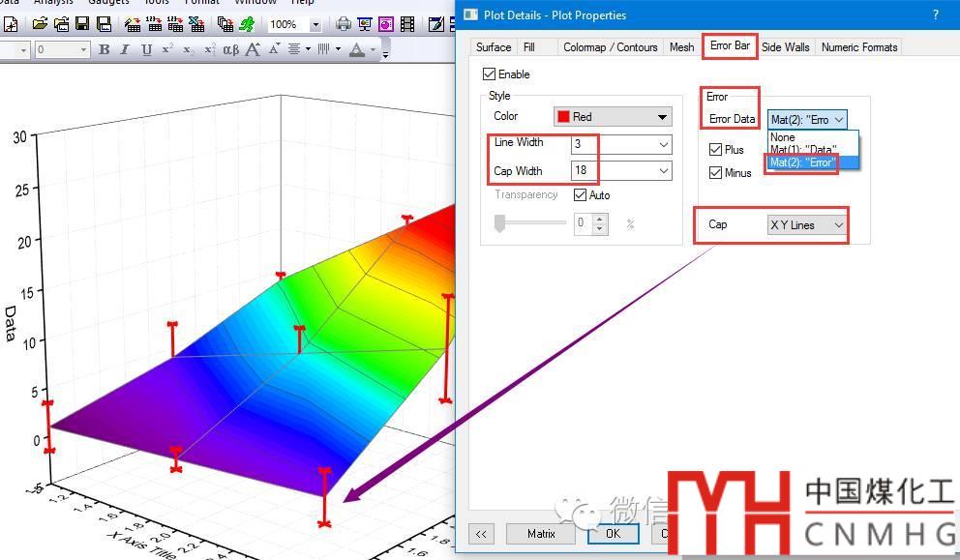Click the Save project floppy icon
Viewport: 960px width, 560px height.
[x=81, y=24]
